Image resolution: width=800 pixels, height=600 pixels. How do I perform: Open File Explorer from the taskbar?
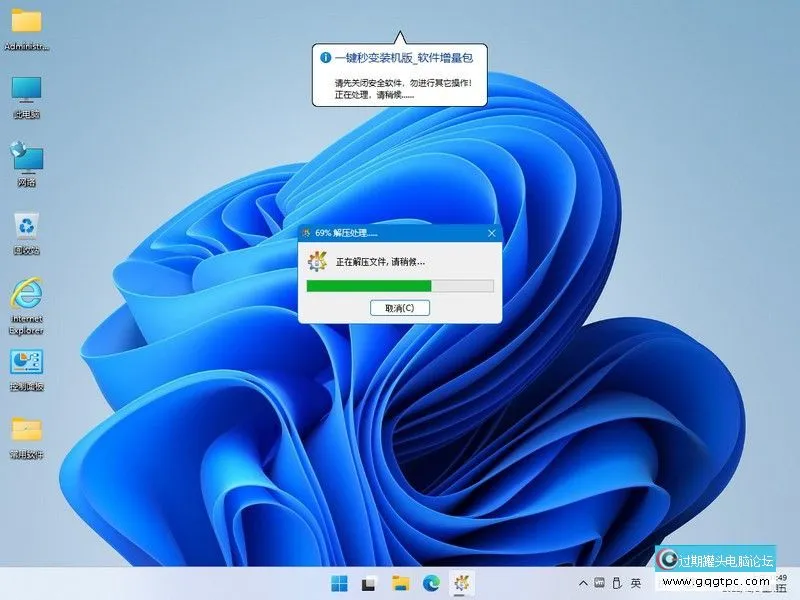(400, 582)
